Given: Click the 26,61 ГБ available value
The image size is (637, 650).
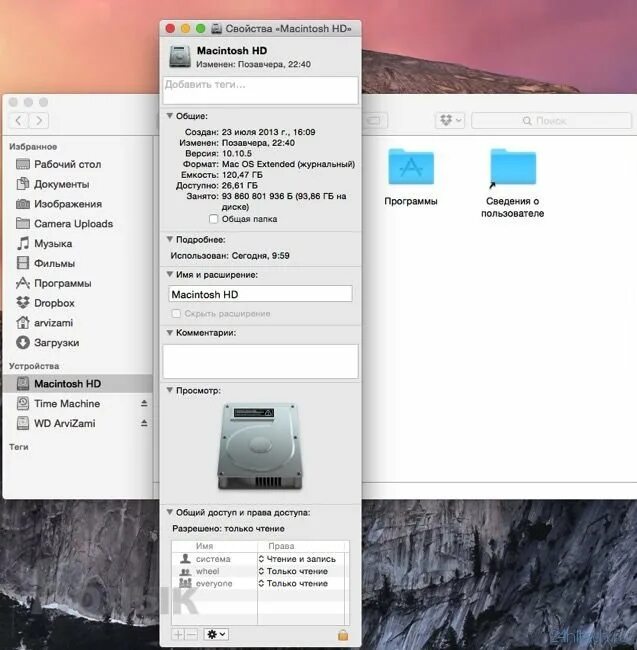Looking at the screenshot, I should (240, 185).
